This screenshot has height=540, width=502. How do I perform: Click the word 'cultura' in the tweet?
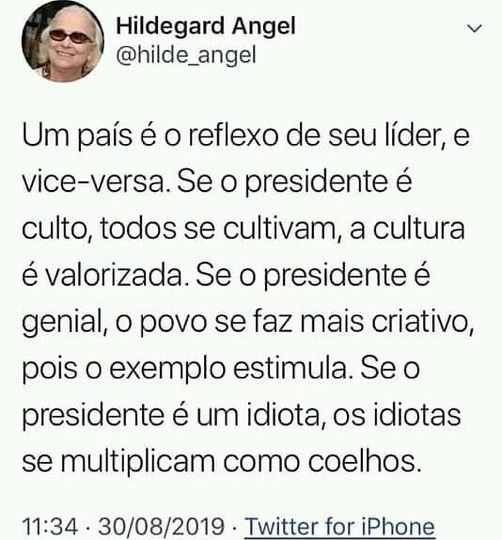pyautogui.click(x=419, y=229)
